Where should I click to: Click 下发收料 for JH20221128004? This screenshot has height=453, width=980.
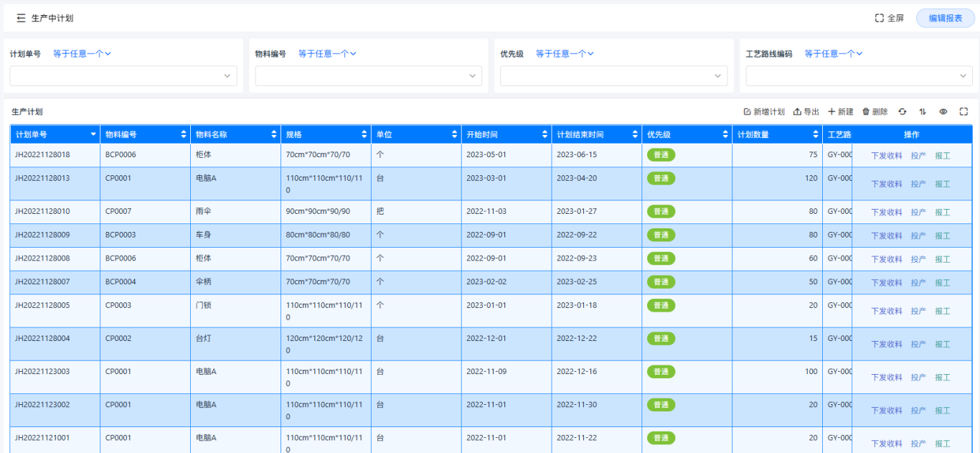point(887,345)
